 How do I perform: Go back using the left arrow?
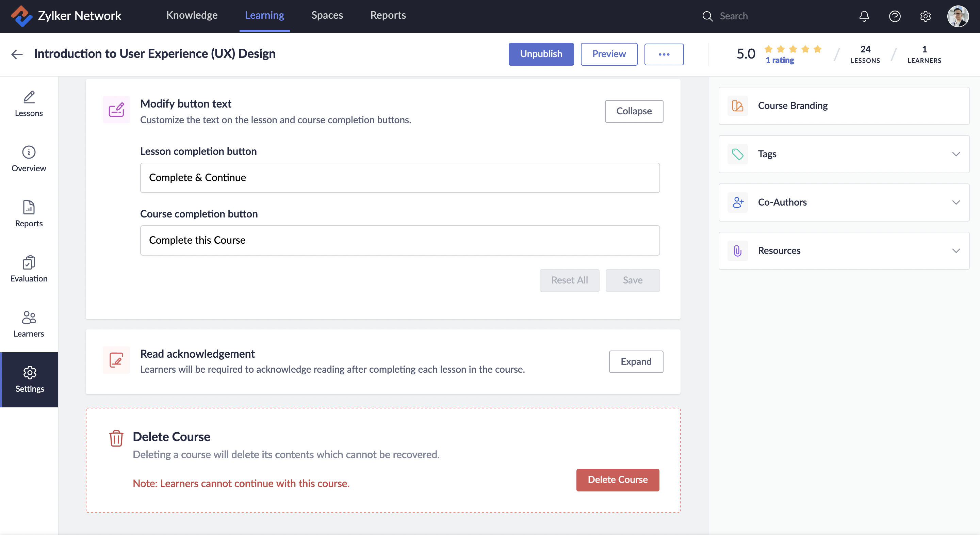17,54
